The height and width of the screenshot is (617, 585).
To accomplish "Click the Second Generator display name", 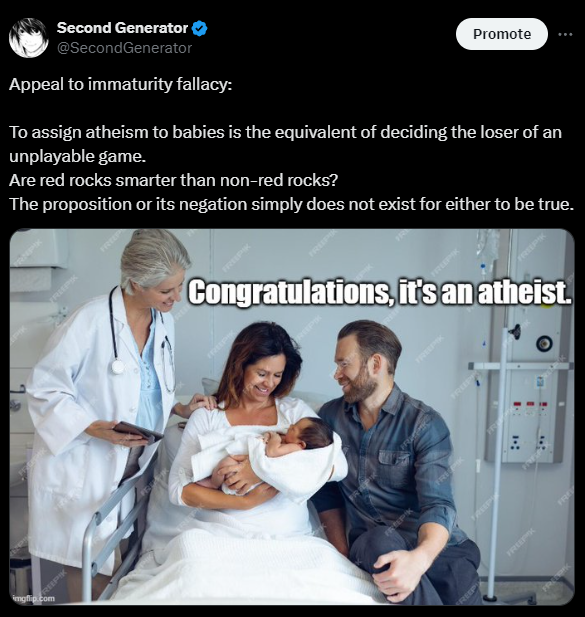I will [x=122, y=28].
